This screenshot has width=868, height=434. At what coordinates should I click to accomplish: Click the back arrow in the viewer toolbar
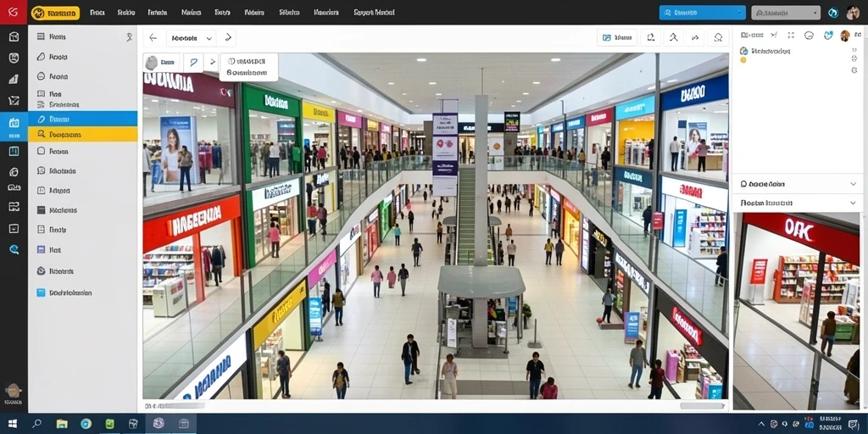[x=153, y=38]
